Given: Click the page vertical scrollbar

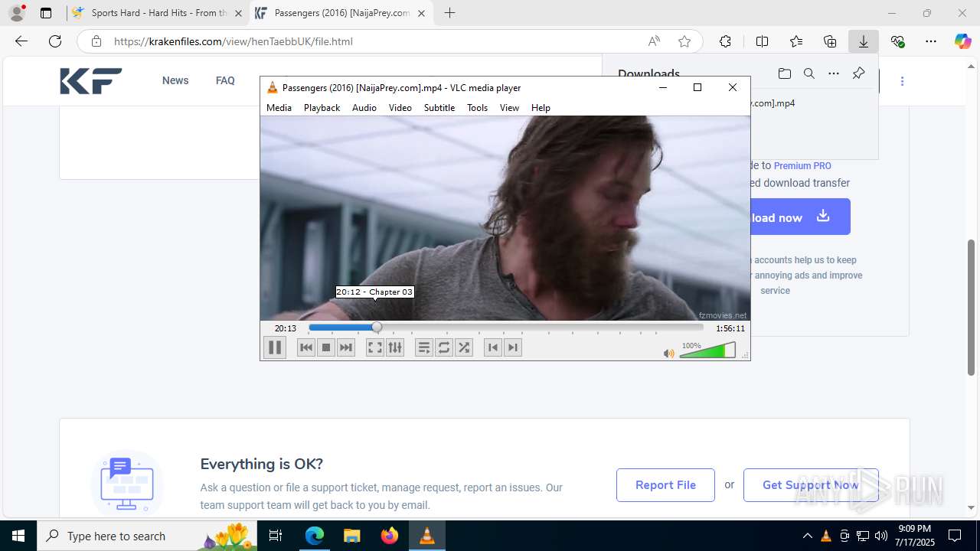Looking at the screenshot, I should pos(972,308).
